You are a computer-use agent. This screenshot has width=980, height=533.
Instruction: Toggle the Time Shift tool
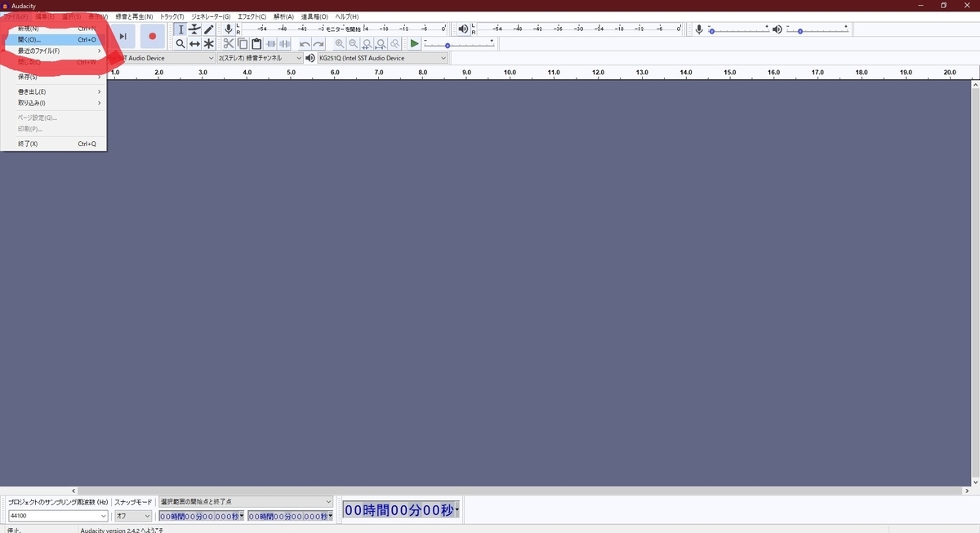coord(195,43)
